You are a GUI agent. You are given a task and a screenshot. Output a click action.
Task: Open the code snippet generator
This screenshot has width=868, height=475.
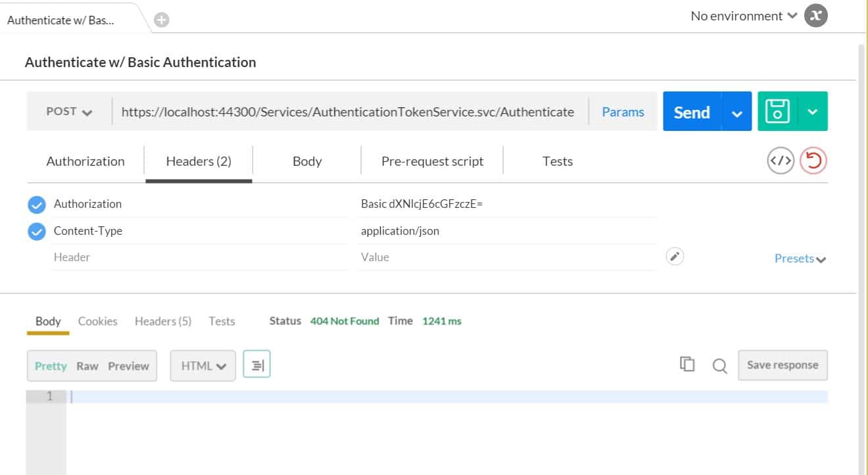780,160
